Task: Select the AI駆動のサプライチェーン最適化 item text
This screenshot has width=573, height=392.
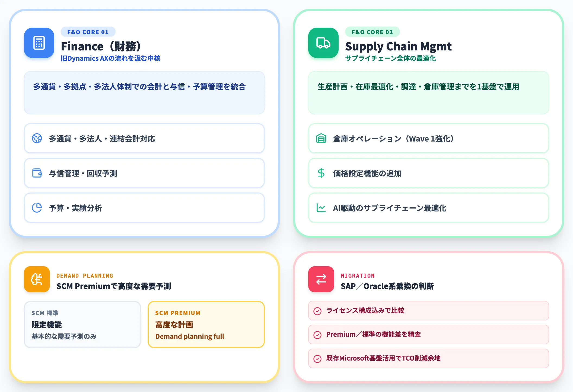Action: tap(390, 208)
